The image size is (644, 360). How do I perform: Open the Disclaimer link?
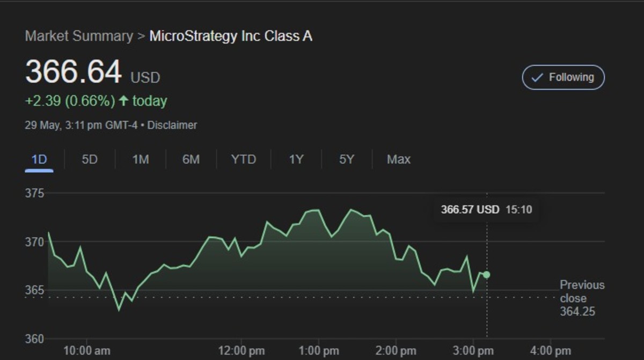pyautogui.click(x=174, y=125)
